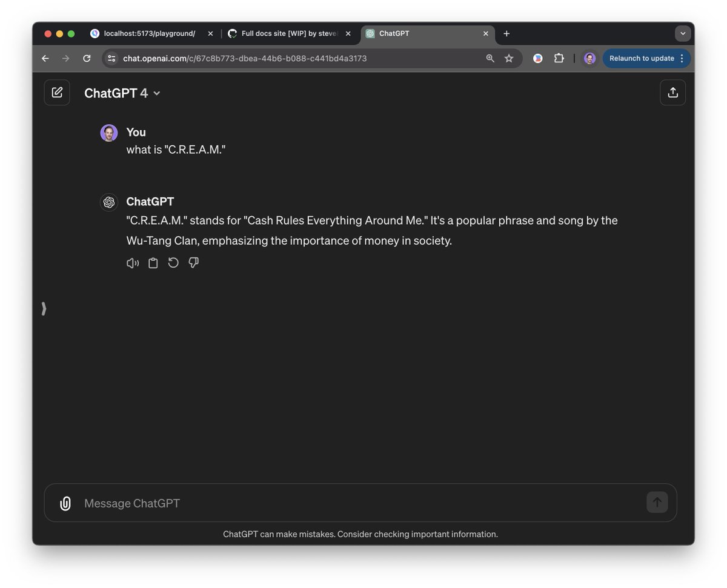Open the tab search dropdown arrow

click(683, 34)
